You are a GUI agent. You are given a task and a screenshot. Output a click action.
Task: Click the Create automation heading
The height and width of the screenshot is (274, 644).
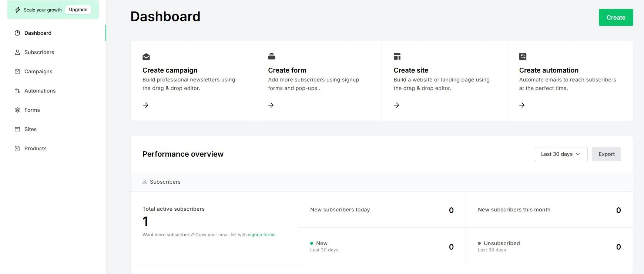tap(549, 70)
